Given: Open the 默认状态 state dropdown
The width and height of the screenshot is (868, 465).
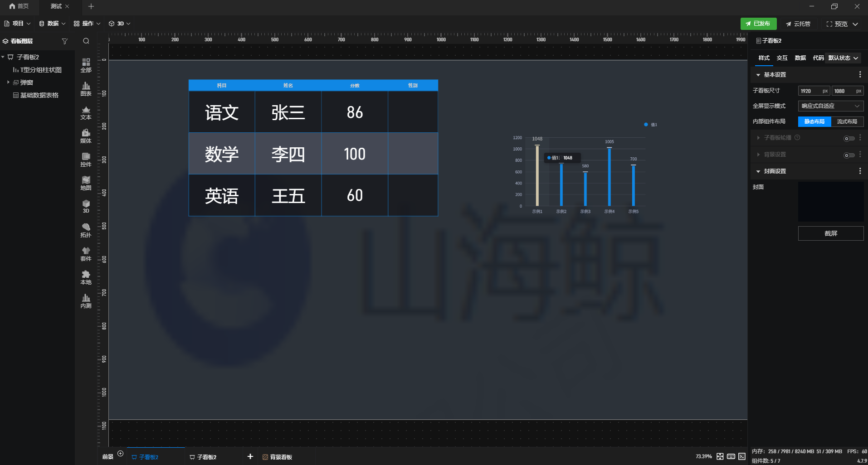Looking at the screenshot, I should coord(843,58).
